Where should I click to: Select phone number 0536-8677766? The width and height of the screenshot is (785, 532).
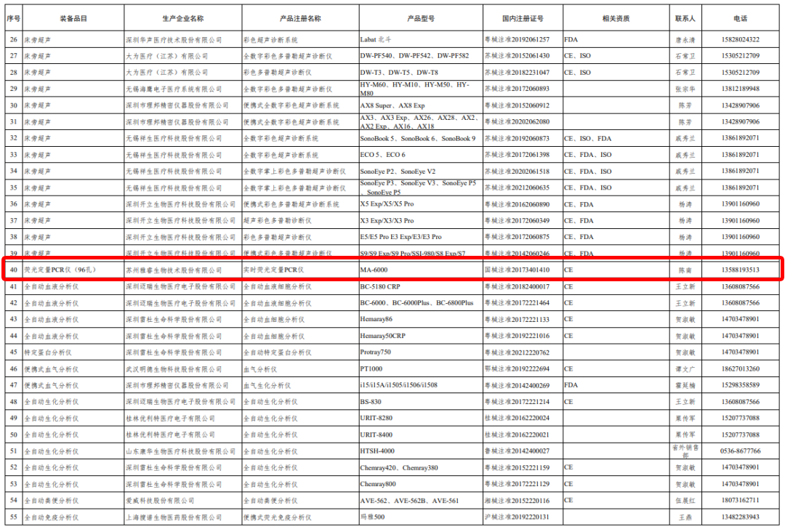click(x=740, y=451)
